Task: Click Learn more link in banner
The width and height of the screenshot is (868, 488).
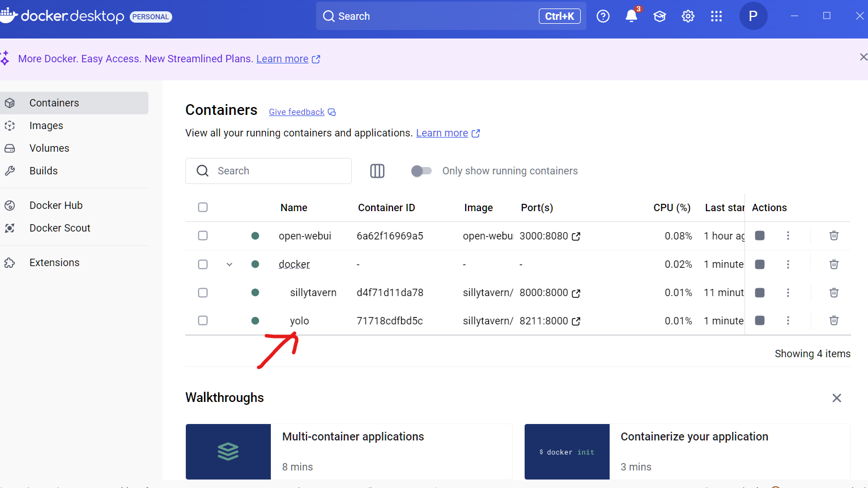Action: [x=282, y=59]
